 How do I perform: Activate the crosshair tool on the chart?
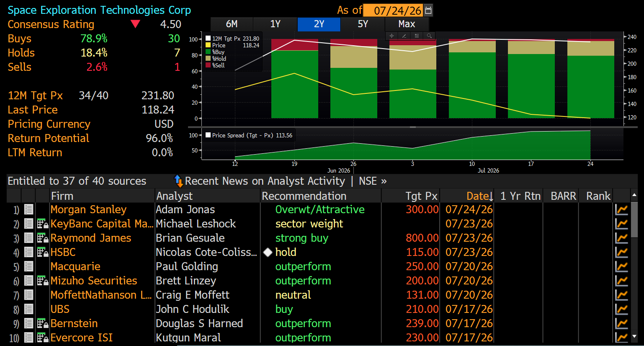(x=392, y=36)
